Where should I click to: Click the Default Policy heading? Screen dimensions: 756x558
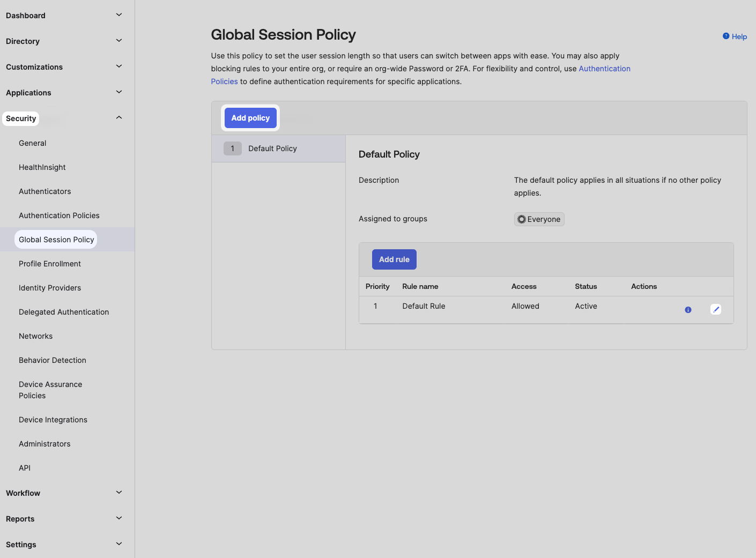[x=389, y=154]
